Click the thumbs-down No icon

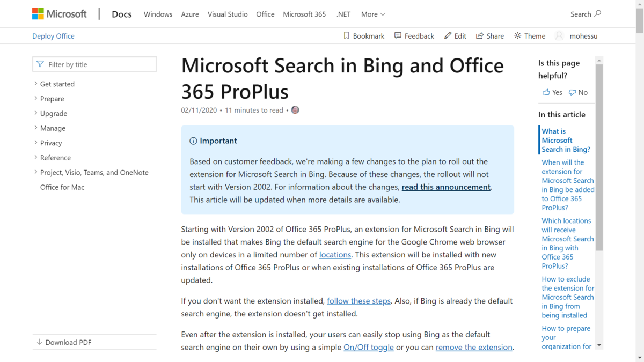[573, 92]
